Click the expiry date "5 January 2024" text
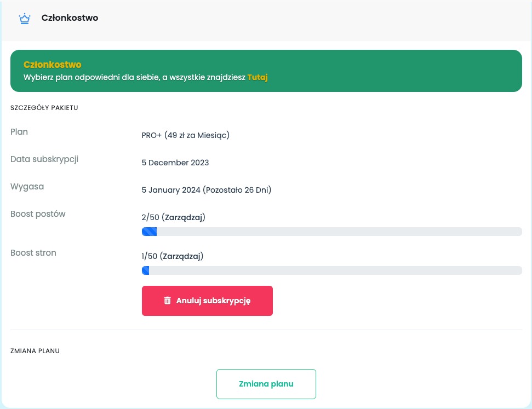532x409 pixels. pyautogui.click(x=170, y=190)
